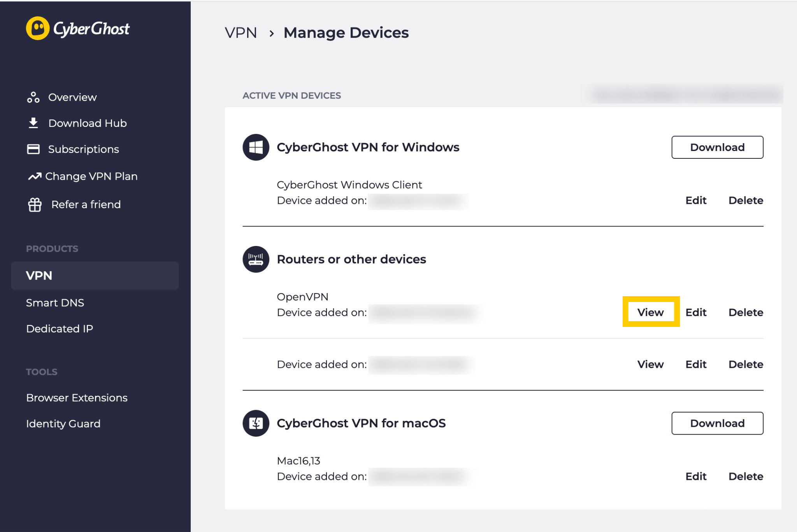
Task: Click the ACTIVE VPN DEVICES label
Action: point(291,96)
